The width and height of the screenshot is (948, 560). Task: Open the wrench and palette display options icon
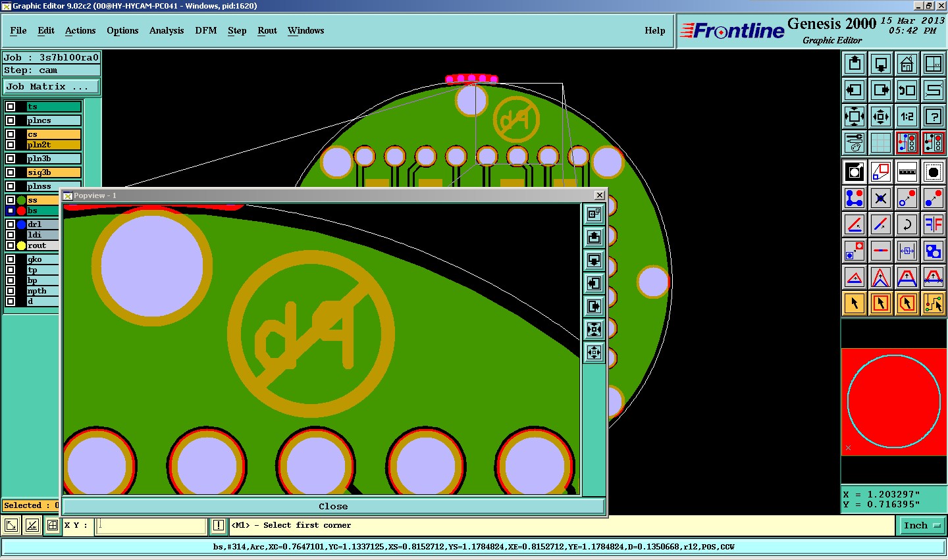click(855, 143)
